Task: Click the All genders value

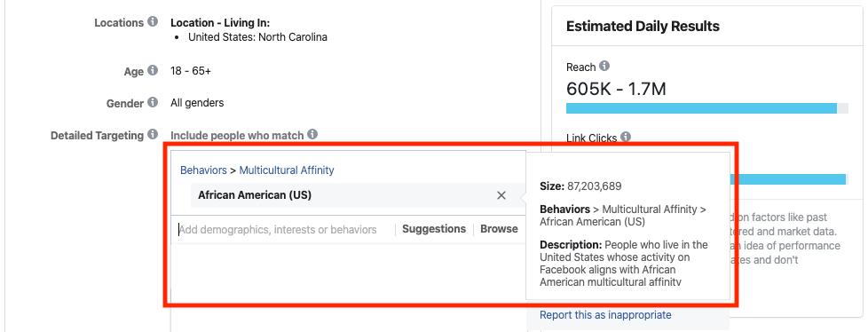Action: [x=197, y=103]
